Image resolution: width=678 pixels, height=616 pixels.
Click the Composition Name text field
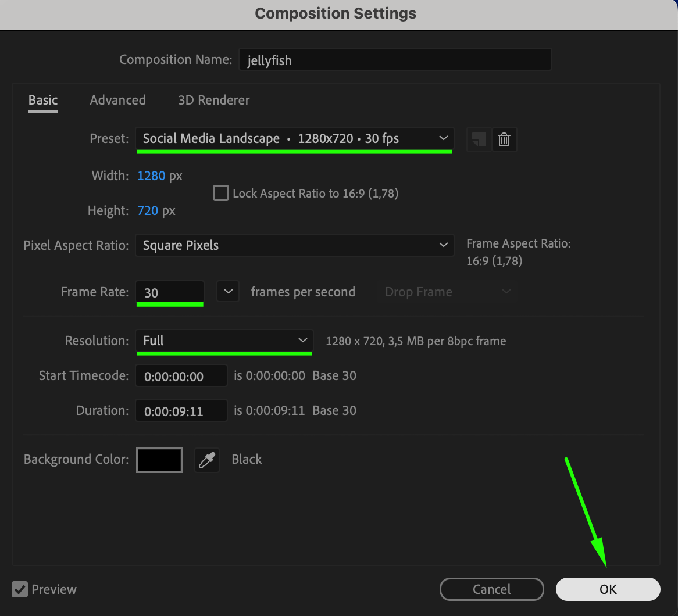point(395,60)
